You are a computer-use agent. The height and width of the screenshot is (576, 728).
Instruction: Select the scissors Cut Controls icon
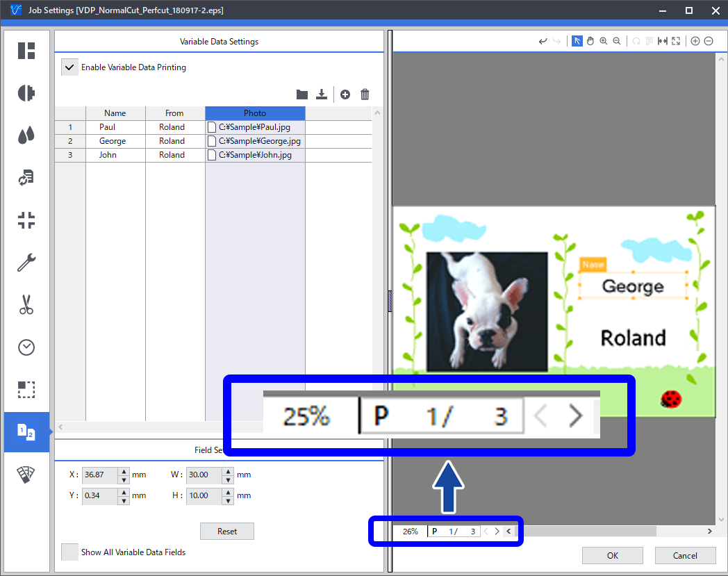[x=26, y=304]
